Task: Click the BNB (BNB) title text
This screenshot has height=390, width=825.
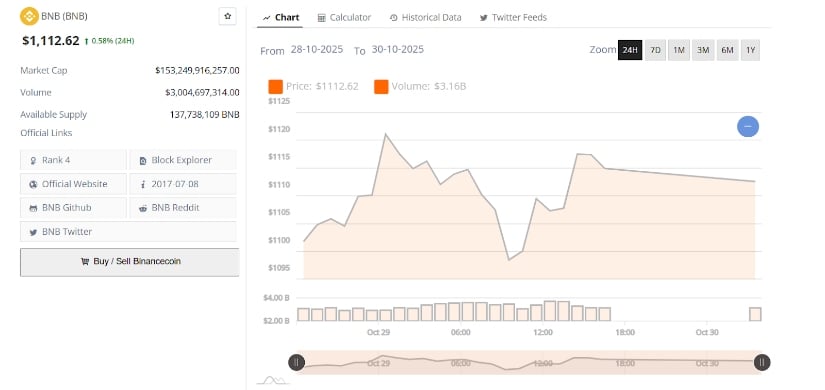Action: pyautogui.click(x=64, y=16)
